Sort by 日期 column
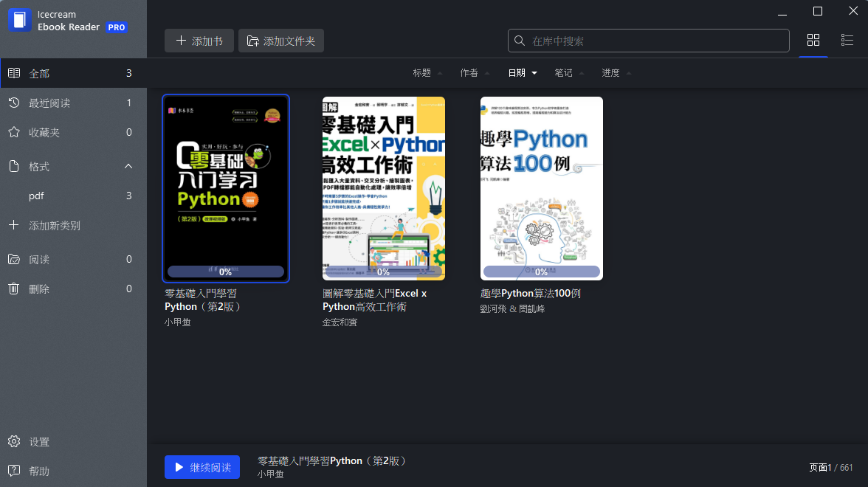The width and height of the screenshot is (868, 487). click(523, 73)
